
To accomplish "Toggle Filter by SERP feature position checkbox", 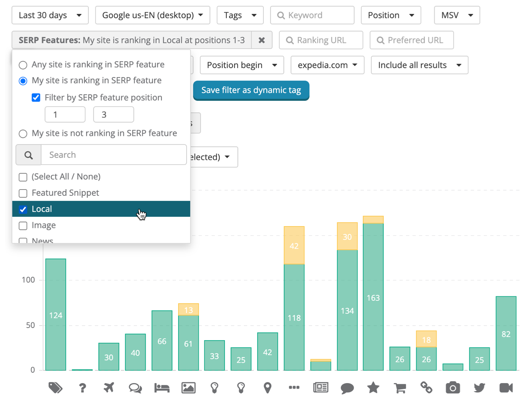I will pos(36,98).
